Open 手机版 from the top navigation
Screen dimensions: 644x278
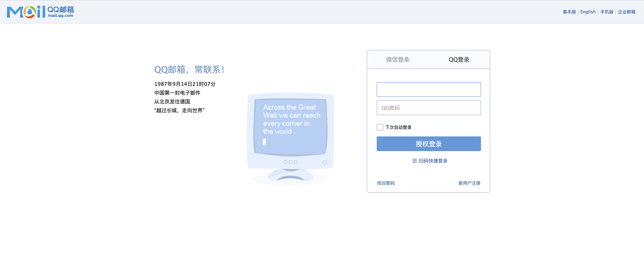pyautogui.click(x=607, y=12)
